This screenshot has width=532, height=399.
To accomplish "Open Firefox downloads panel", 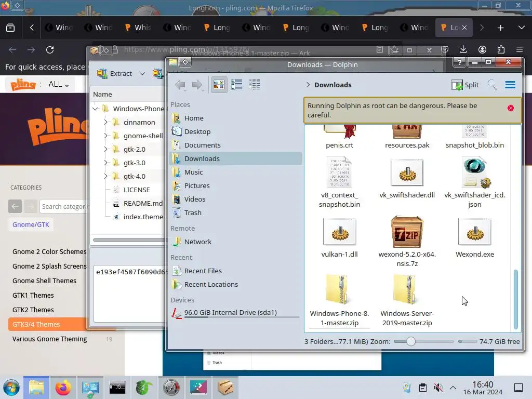I will click(x=463, y=49).
